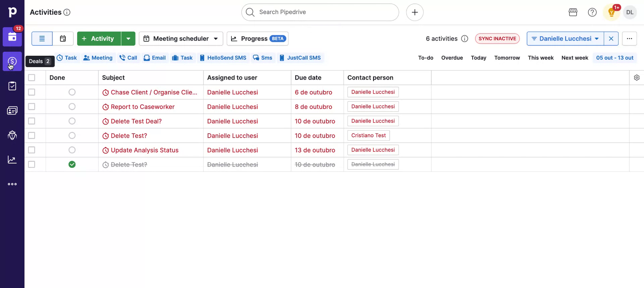The height and width of the screenshot is (288, 644).
Task: Select the Today time filter
Action: 479,58
